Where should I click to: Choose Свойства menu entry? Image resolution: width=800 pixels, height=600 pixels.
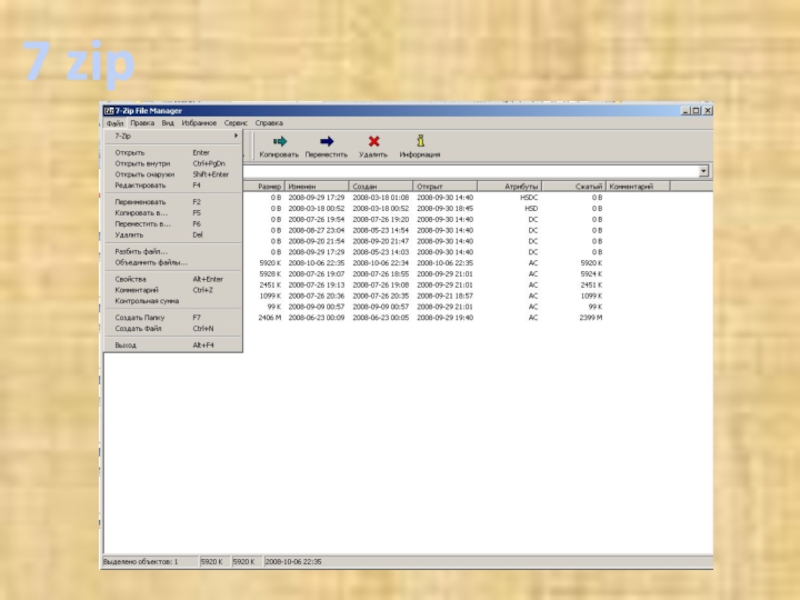tap(173, 279)
